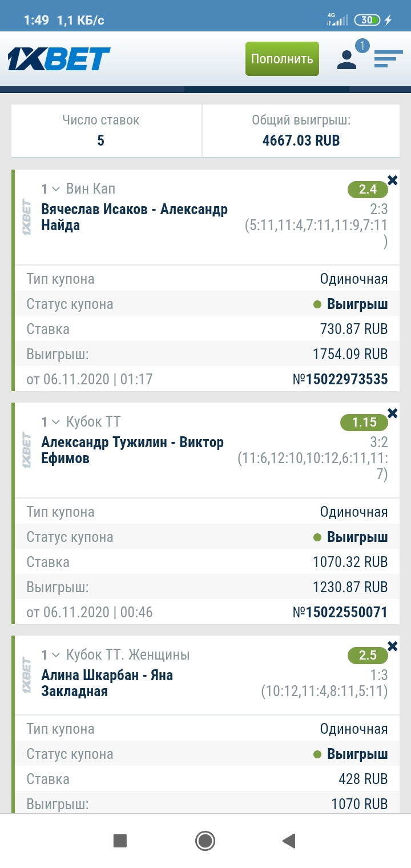Tap the 1XBET logo
This screenshot has width=411, height=868.
(59, 59)
